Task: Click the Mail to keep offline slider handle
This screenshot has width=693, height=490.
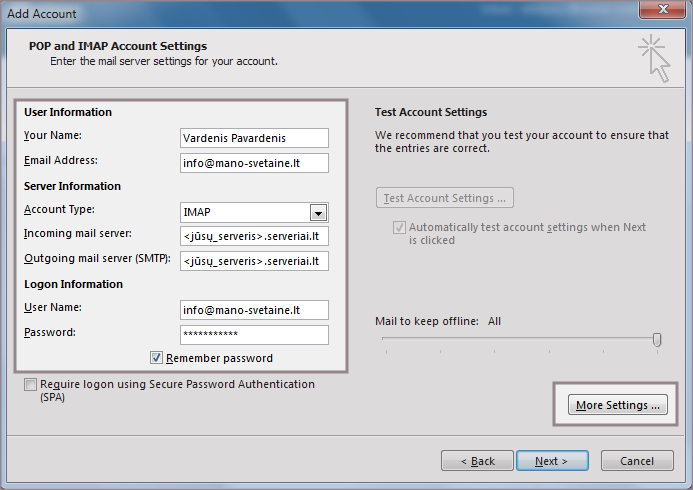Action: coord(657,340)
